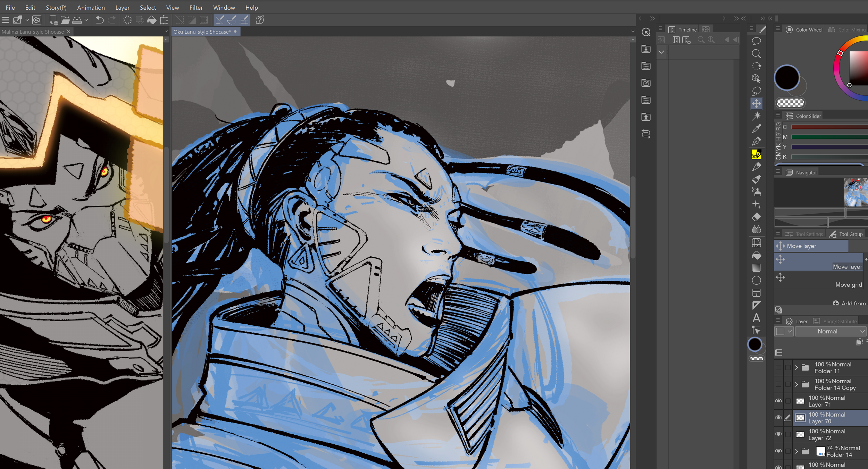Select the Eyedropper tool
Viewport: 868px width, 469px height.
pos(756,129)
